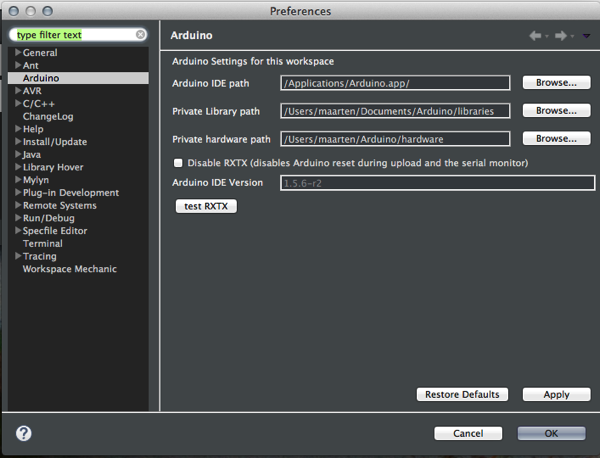Open the preference page view menu triangle

tap(586, 36)
